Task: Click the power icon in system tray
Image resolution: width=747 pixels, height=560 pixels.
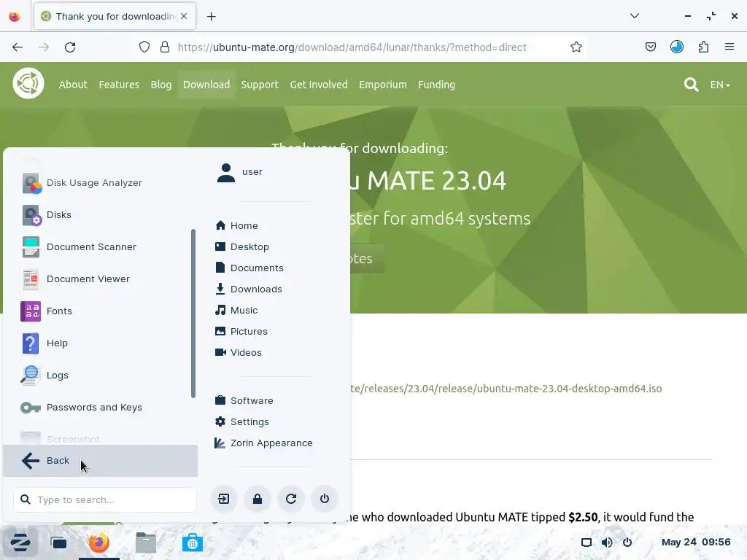Action: [627, 542]
